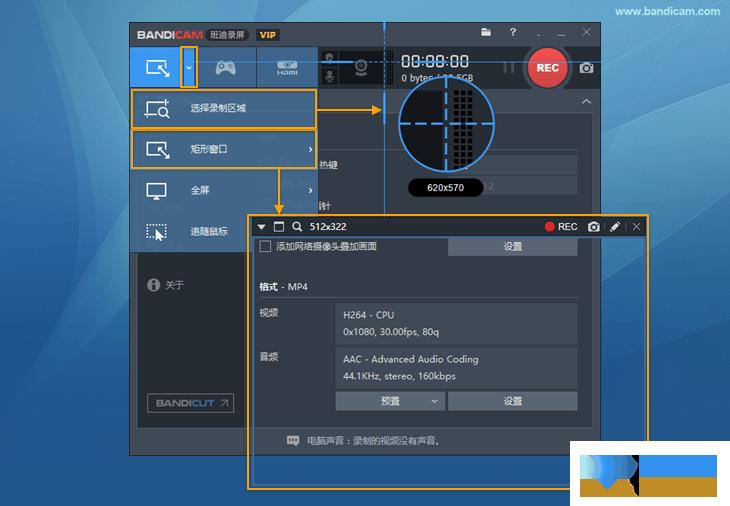Open the 预置 presets dropdown
This screenshot has width=730, height=506.
tap(390, 401)
